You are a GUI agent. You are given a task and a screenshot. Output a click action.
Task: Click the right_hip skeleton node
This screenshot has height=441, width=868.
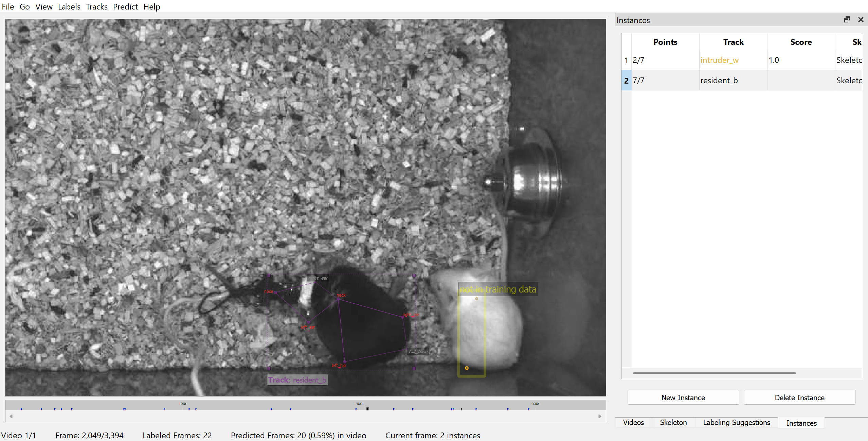[x=403, y=317]
